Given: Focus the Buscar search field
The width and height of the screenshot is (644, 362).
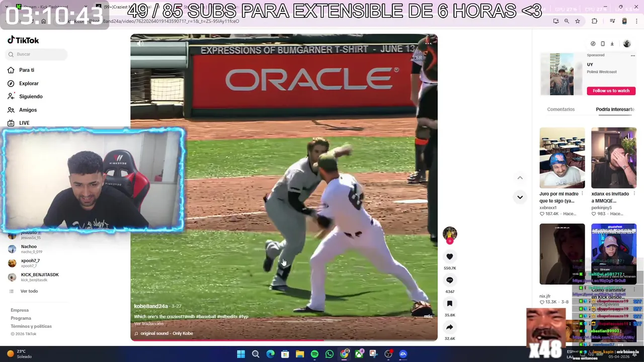Looking at the screenshot, I should point(37,54).
